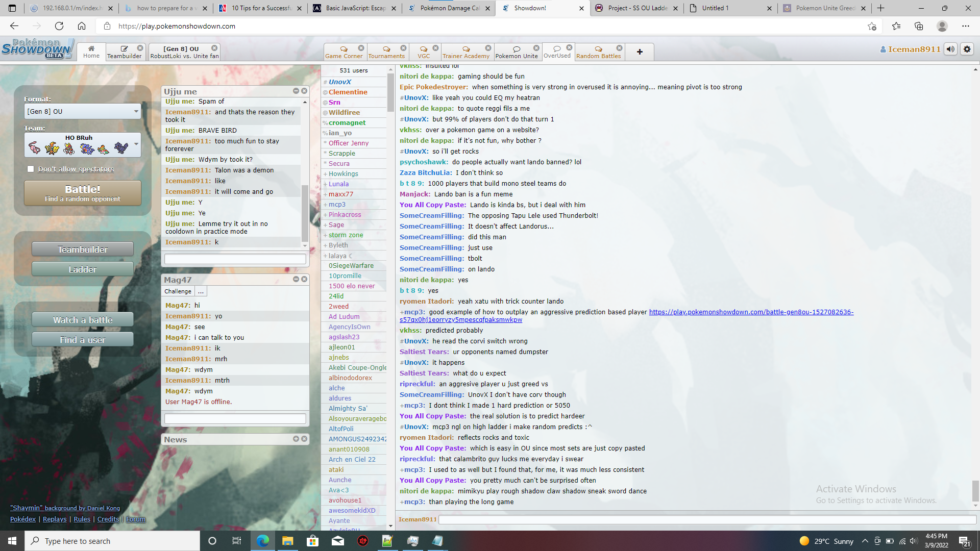
Task: Click the Ujju me message input box
Action: [235, 259]
